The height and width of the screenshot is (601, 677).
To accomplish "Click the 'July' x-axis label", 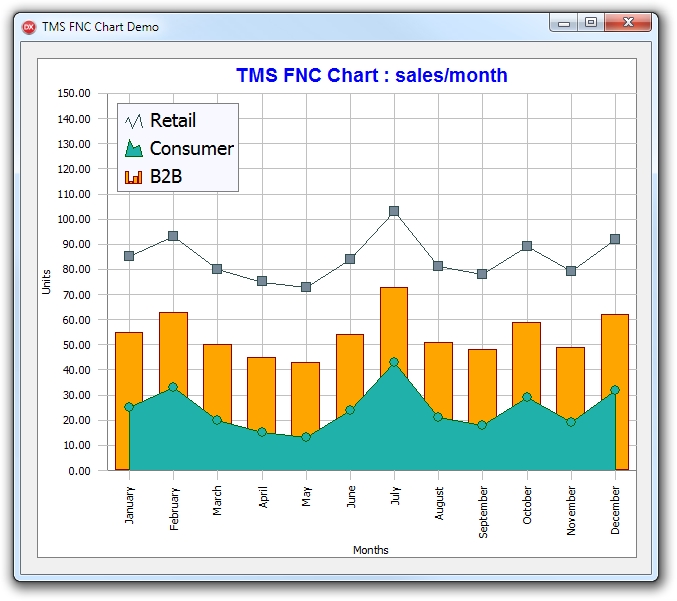I will pos(395,495).
